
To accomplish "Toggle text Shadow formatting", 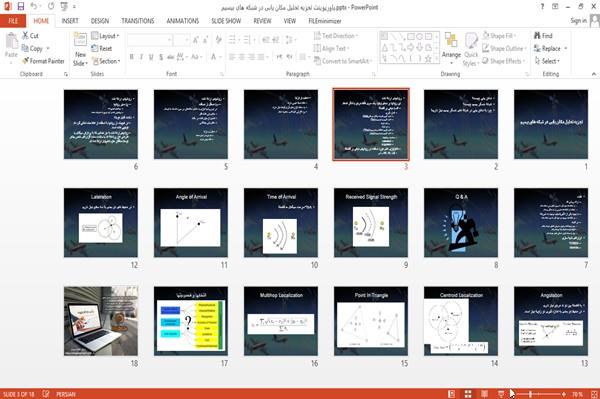I will point(161,57).
